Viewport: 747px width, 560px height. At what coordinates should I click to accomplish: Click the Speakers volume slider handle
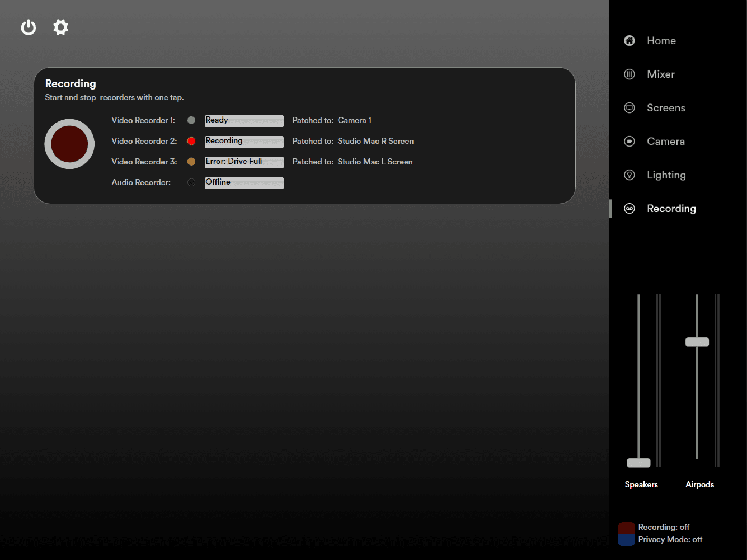(x=638, y=463)
